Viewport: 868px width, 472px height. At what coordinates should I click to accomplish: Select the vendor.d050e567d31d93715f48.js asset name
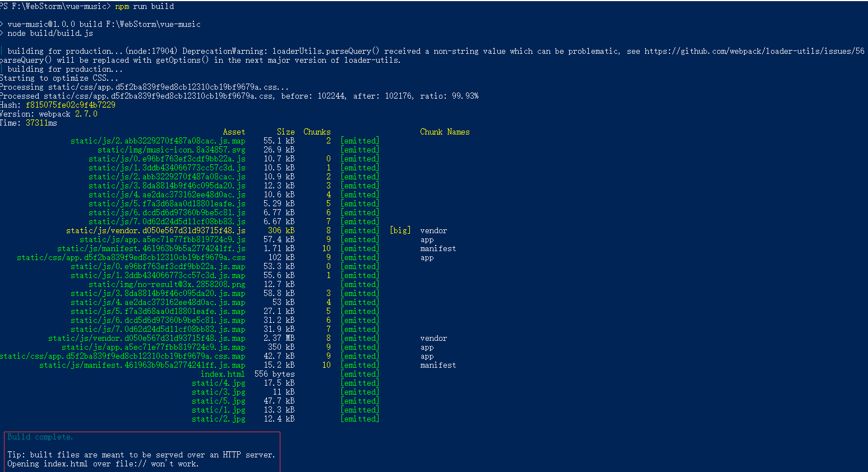pyautogui.click(x=156, y=230)
